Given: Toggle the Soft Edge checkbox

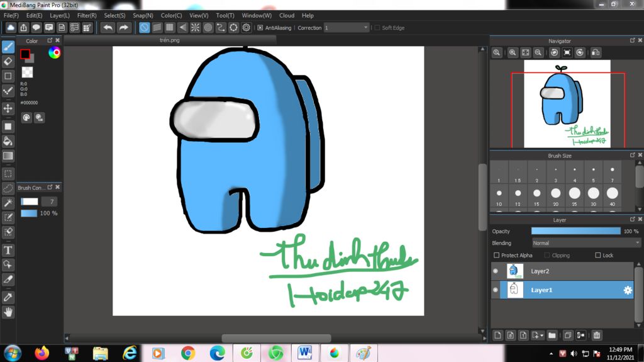Looking at the screenshot, I should pos(377,28).
